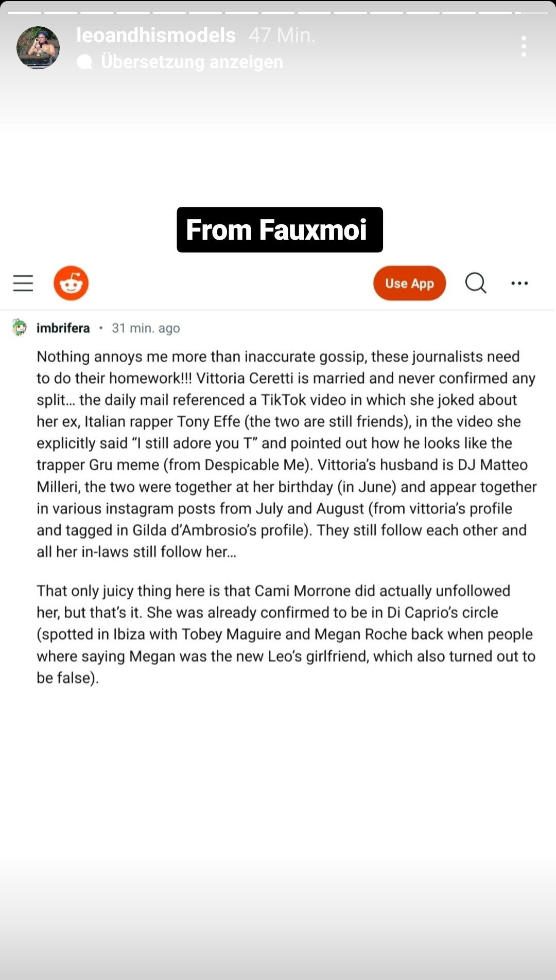Image resolution: width=556 pixels, height=980 pixels.
Task: Open Reddit search with the magnifier
Action: click(476, 283)
